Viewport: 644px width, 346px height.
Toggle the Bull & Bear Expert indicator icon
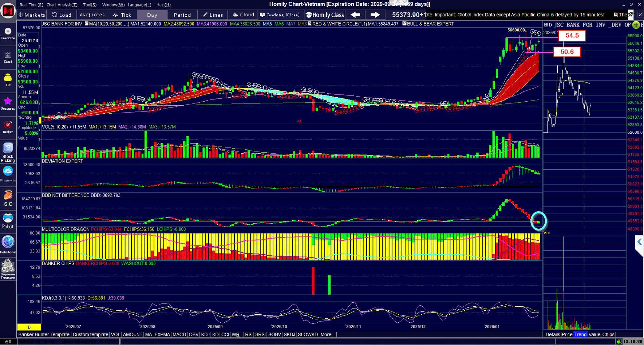pos(404,24)
